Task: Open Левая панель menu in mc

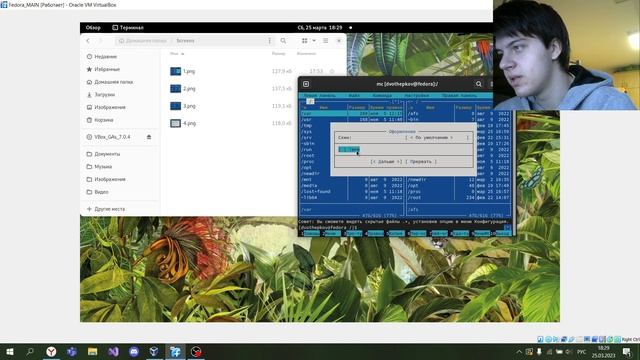Action: click(x=320, y=96)
